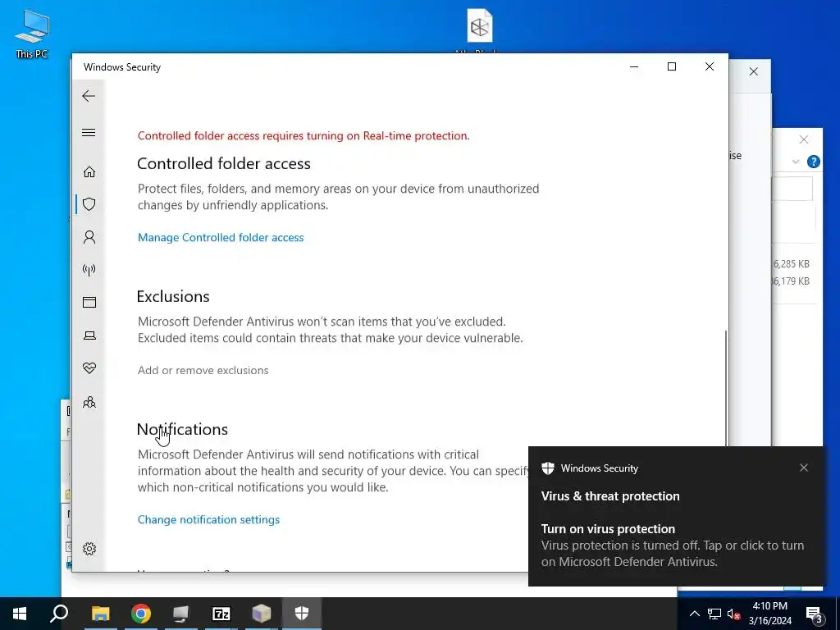Click the Windows Security window title
This screenshot has width=840, height=630.
122,67
